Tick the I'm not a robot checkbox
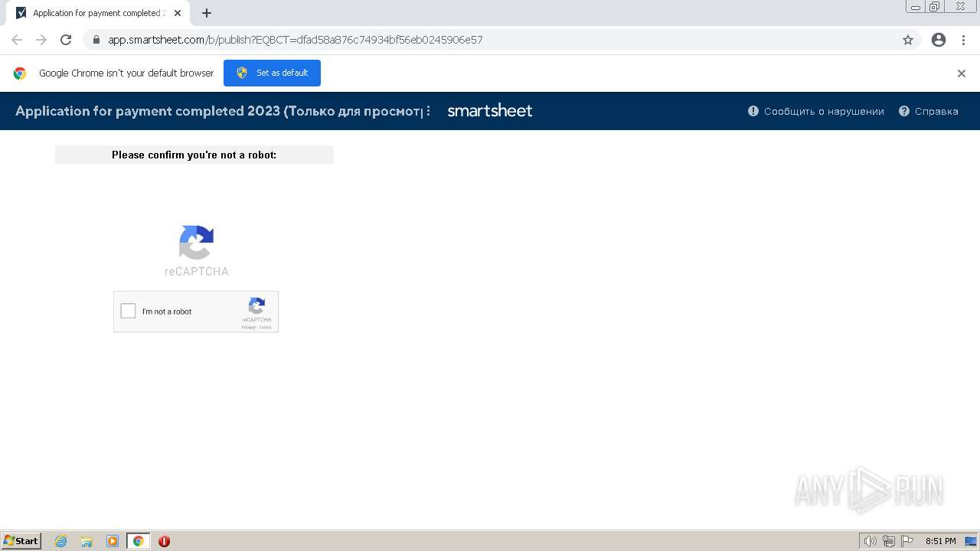 coord(129,311)
